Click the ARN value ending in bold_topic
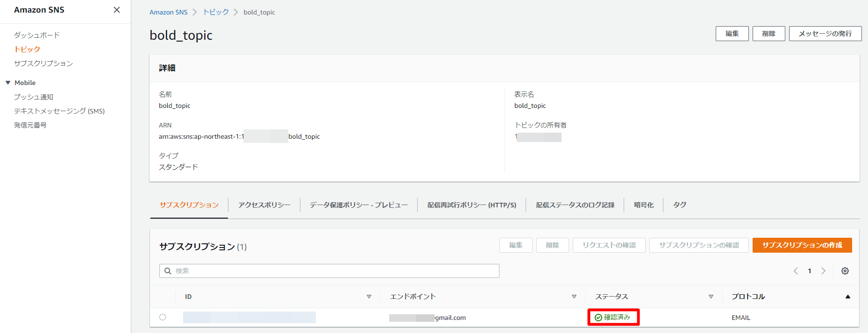Screen dimensions: 868x333 coord(239,136)
